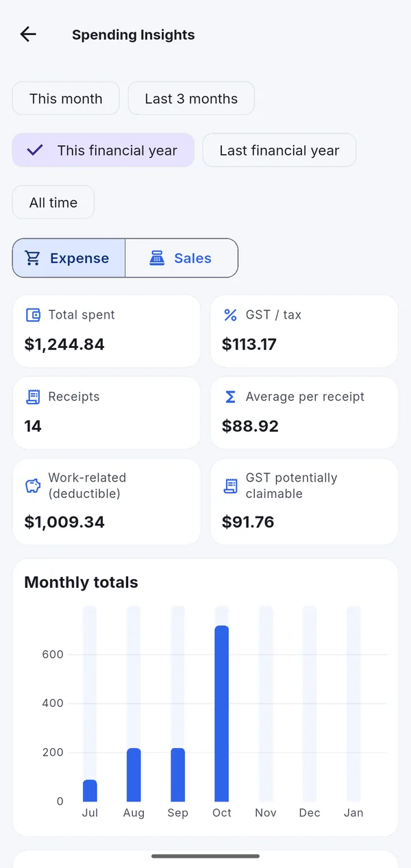
Task: Click the percent icon beside GST / tax
Action: pos(230,315)
